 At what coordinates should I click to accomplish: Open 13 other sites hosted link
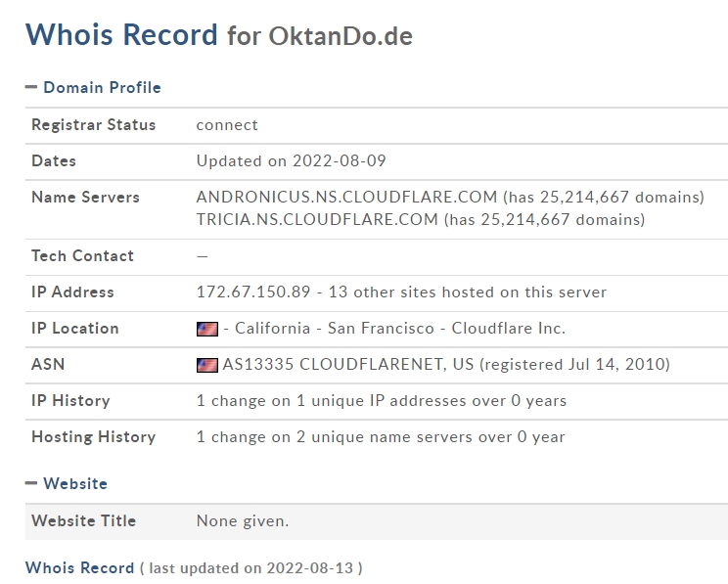[x=468, y=292]
